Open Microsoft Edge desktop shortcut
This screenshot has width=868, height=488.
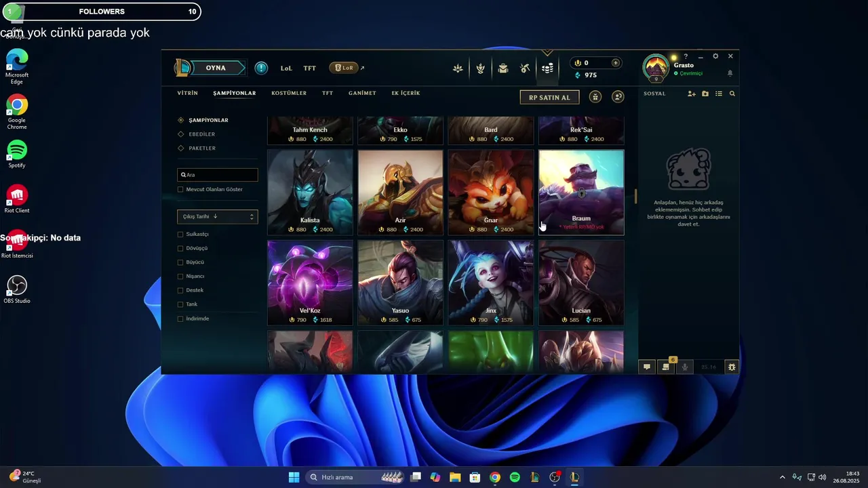[x=17, y=67]
